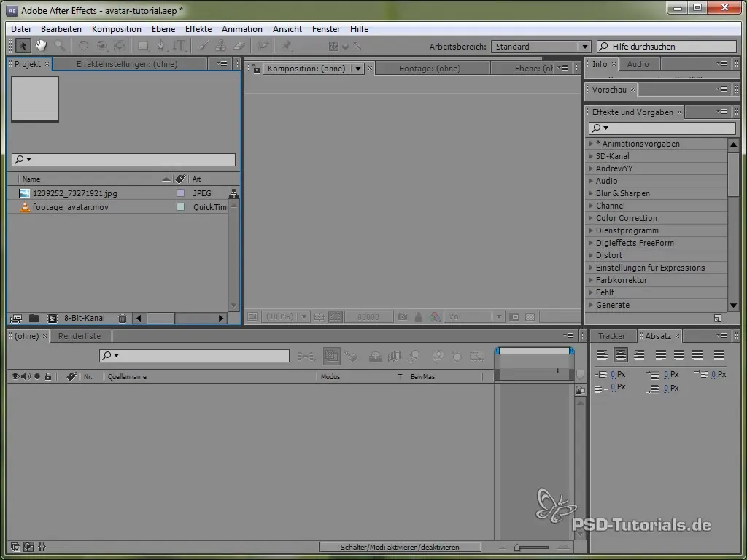Click the show snapshot icon
Screen dimensions: 747x560
tap(418, 316)
